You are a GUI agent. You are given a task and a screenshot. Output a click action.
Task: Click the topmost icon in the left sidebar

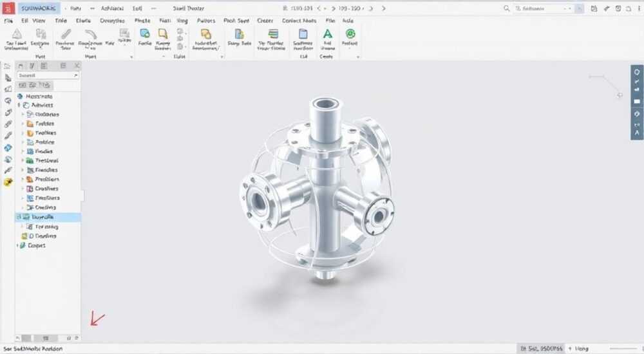7,66
